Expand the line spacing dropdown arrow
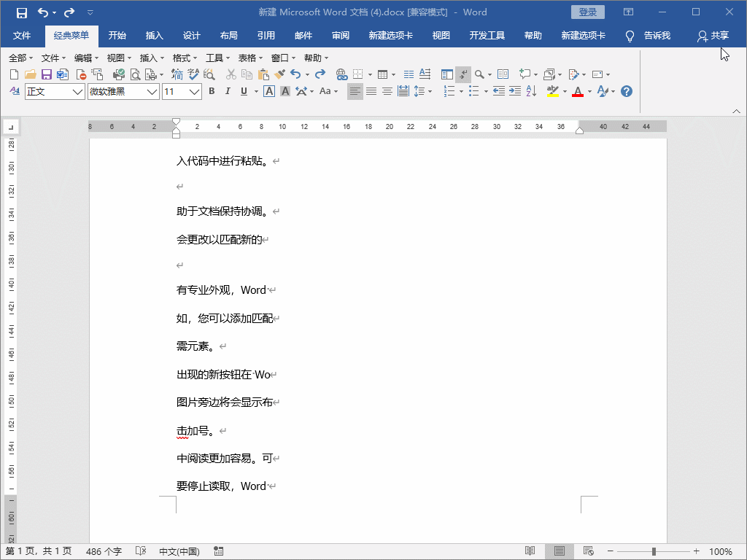This screenshot has height=560, width=747. coord(430,91)
